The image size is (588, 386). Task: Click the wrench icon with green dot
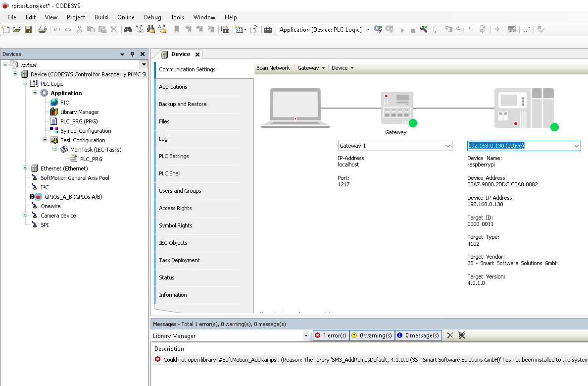pyautogui.click(x=424, y=29)
